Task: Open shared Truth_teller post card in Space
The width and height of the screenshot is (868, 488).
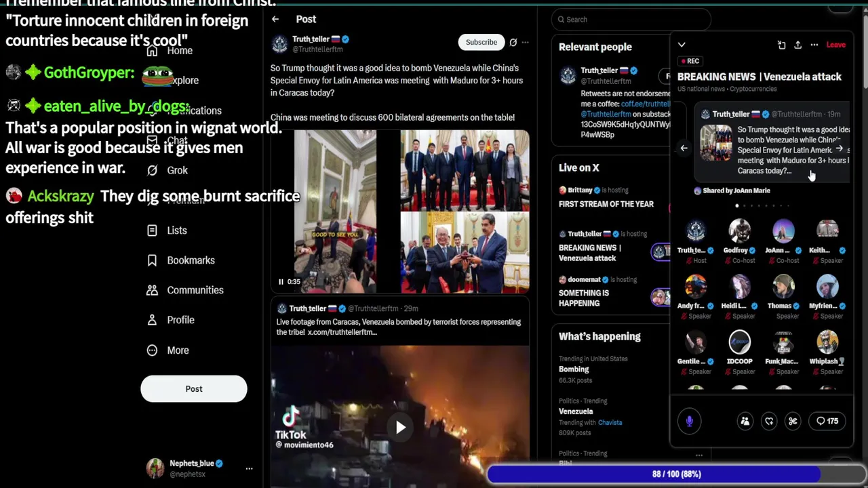Action: tap(773, 144)
